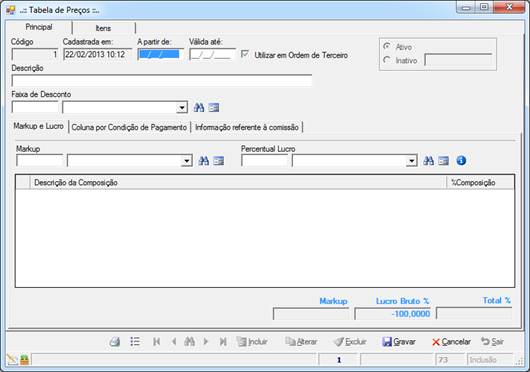Click the list view icon in bottom toolbar
The width and height of the screenshot is (530, 372).
coord(135,342)
